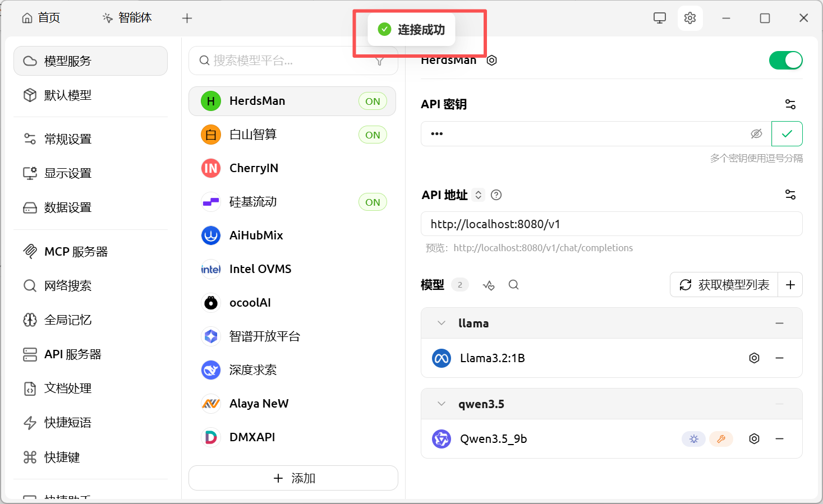Verify the API key with the checkmark button

point(787,133)
